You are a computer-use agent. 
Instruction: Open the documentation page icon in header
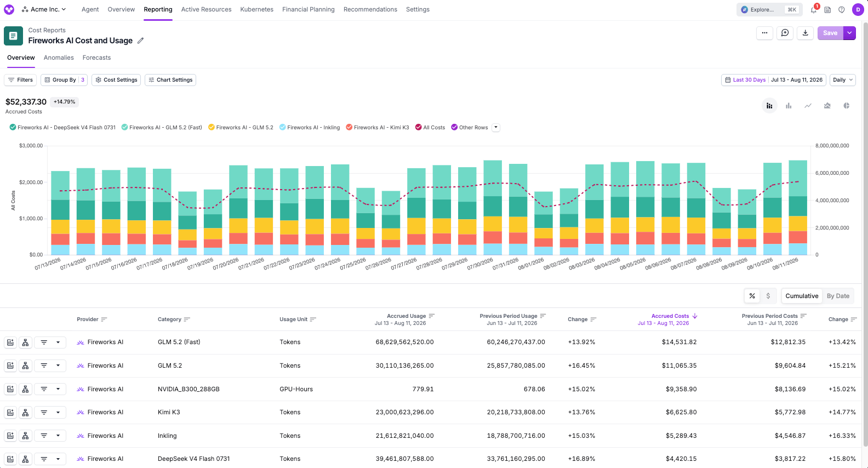coord(827,9)
